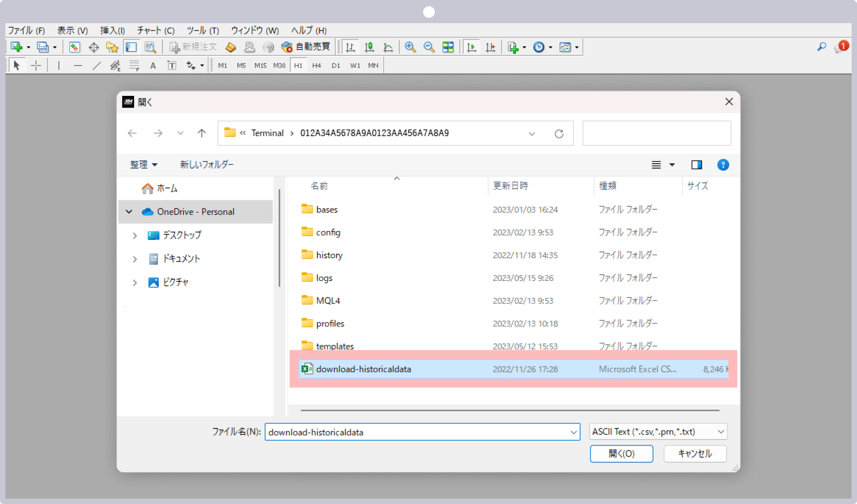Open the Periods clock icon
Screen dimensions: 857x504
[x=539, y=47]
